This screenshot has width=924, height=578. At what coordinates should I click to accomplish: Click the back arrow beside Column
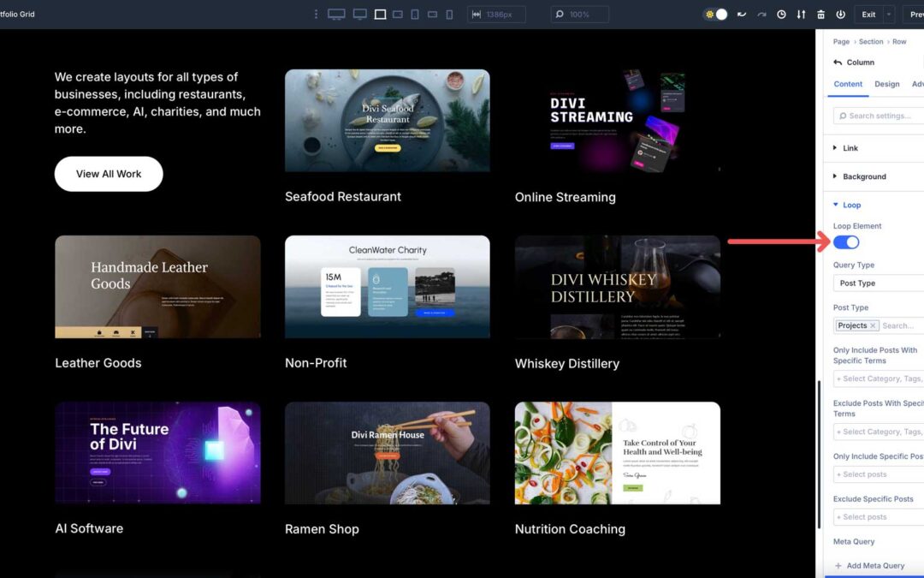click(838, 63)
